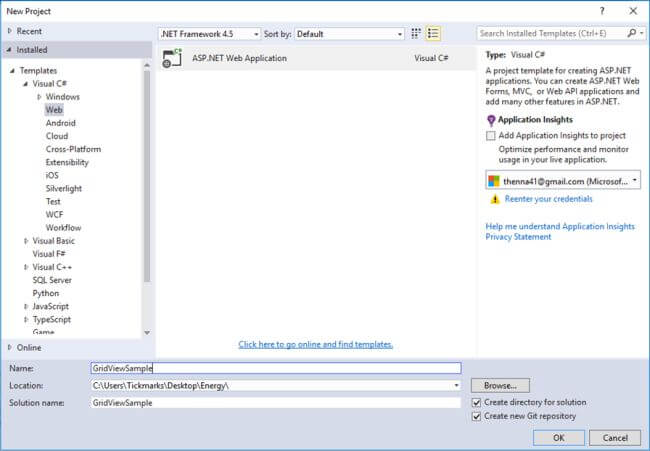Collapse the Installed section
Image resolution: width=650 pixels, height=451 pixels.
pos(9,50)
